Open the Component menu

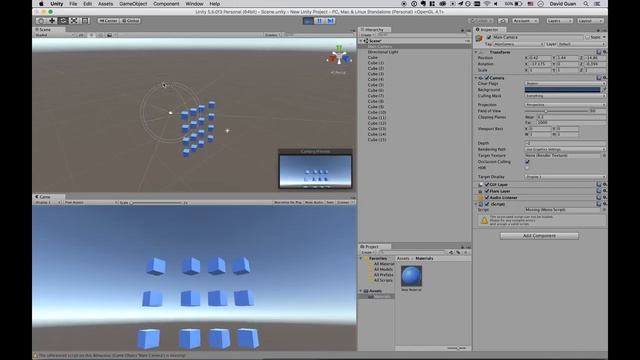pos(166,4)
